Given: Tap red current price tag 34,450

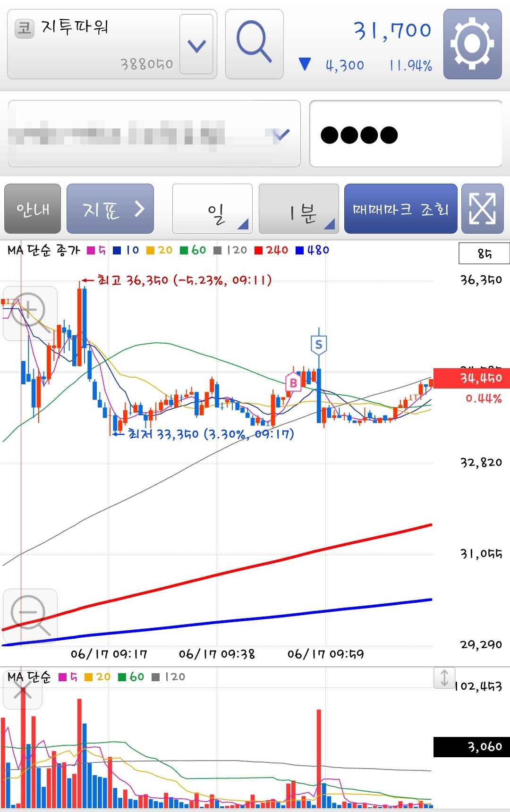Looking at the screenshot, I should click(472, 378).
